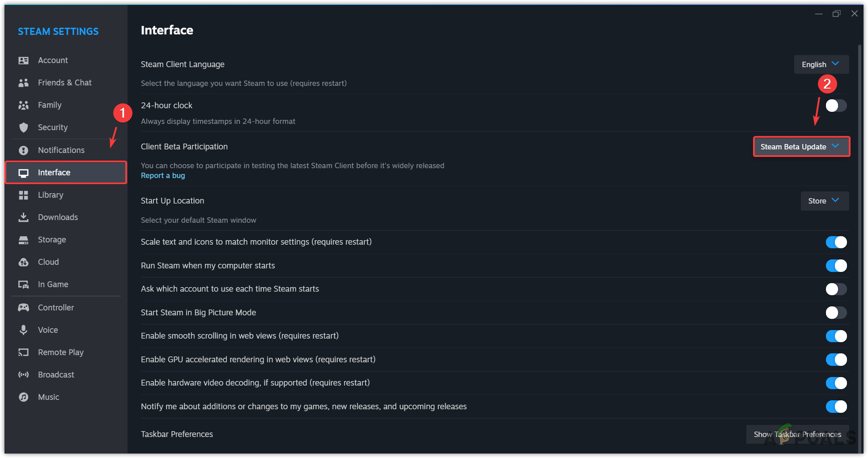Click the vertical scrollbar on the right
Viewport: 868px width, 458px height.
click(x=859, y=224)
